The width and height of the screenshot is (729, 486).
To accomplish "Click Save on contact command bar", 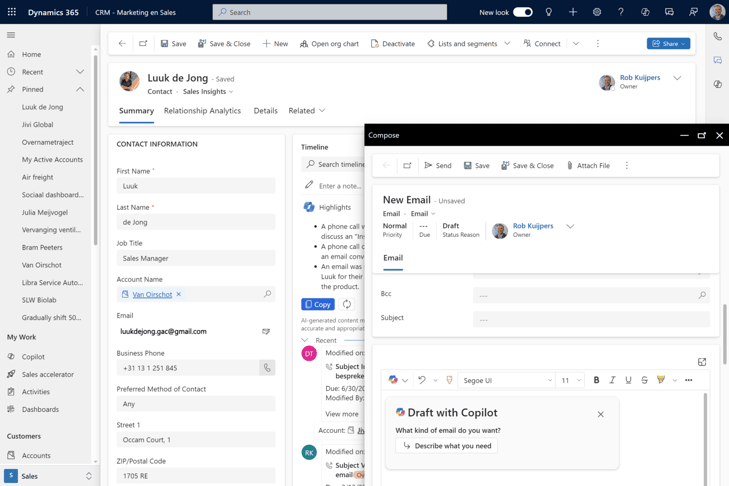I will point(173,44).
